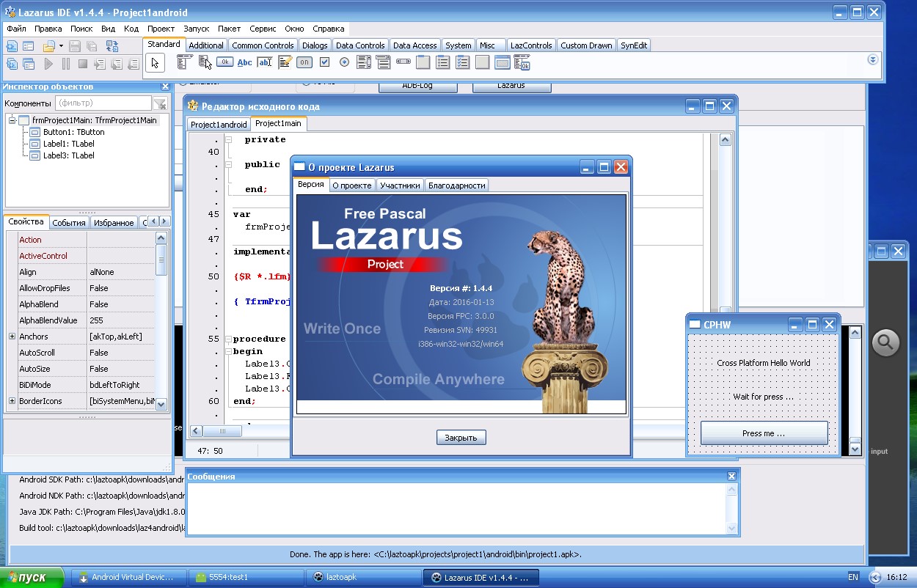Pick the TButton 'Ok' component from palette

click(224, 62)
